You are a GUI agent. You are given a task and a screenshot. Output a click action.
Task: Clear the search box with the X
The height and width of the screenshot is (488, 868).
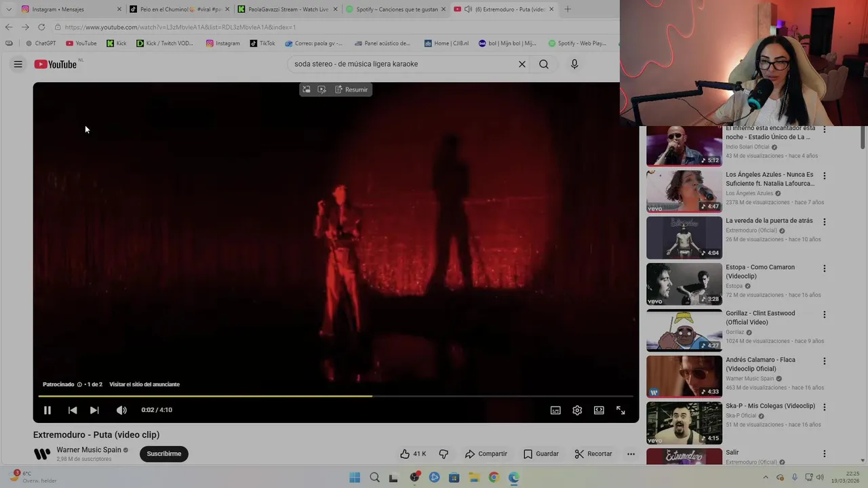[x=522, y=64]
